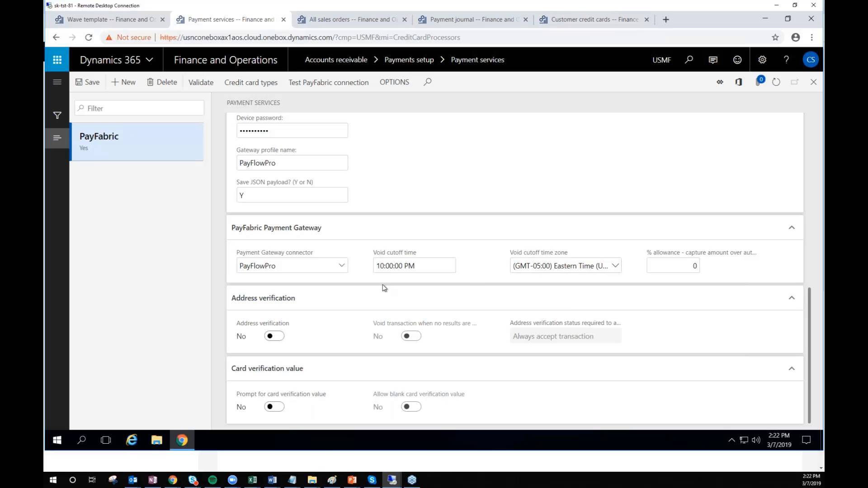
Task: Open the attachments icon showing zero documents
Action: click(x=759, y=82)
